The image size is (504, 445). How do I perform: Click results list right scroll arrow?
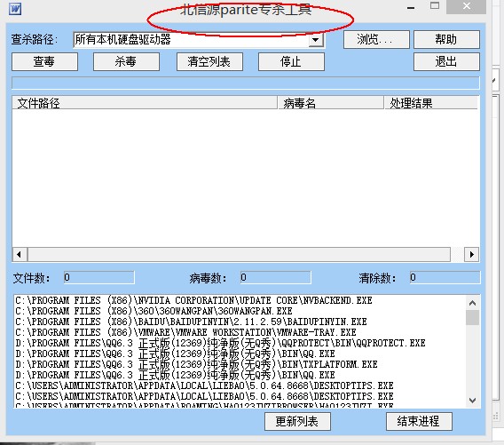click(471, 255)
